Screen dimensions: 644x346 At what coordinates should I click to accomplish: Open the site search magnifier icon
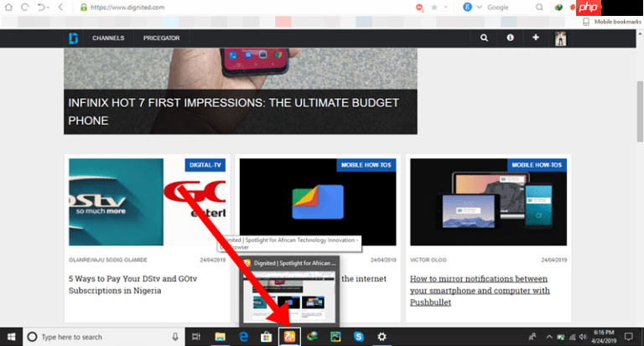[484, 39]
